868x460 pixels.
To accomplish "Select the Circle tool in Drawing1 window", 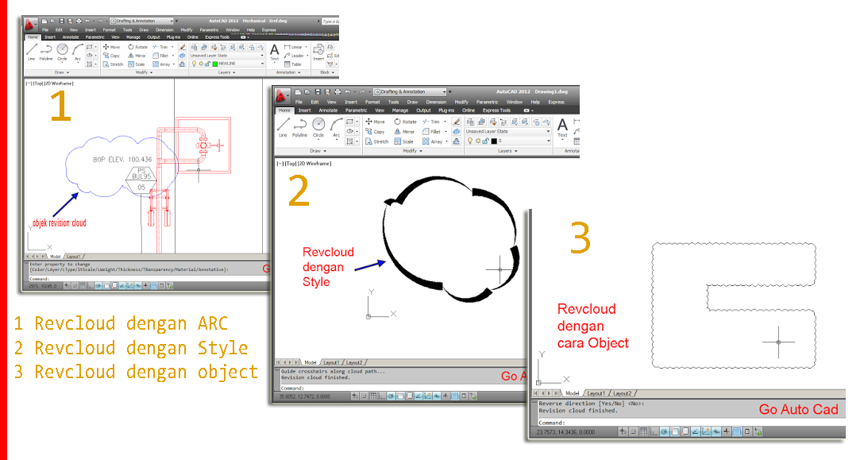I will pyautogui.click(x=318, y=127).
